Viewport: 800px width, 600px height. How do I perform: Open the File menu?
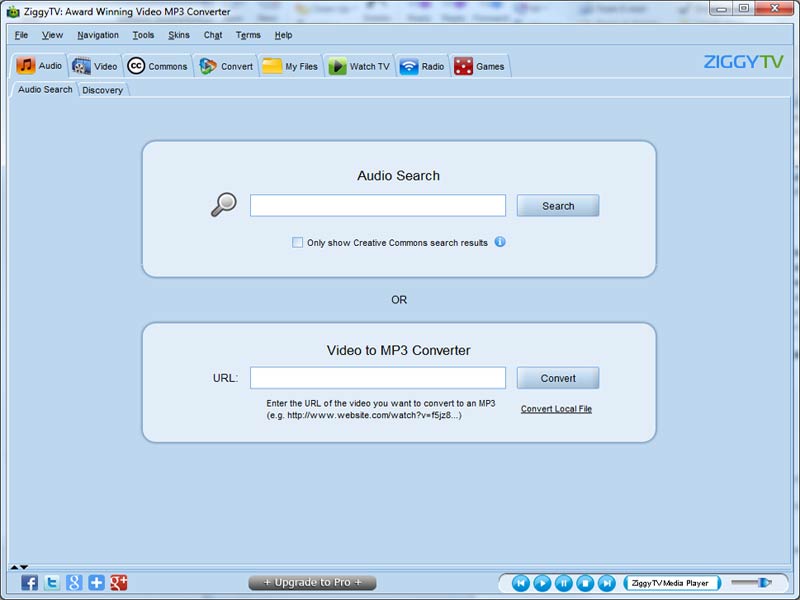(x=21, y=35)
